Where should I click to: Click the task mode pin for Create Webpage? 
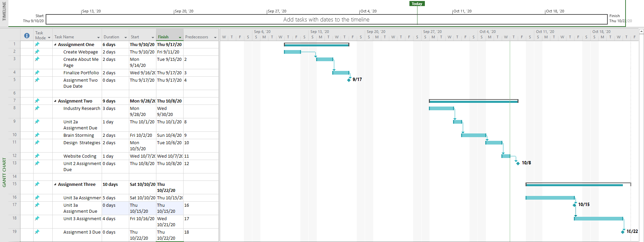tap(37, 52)
